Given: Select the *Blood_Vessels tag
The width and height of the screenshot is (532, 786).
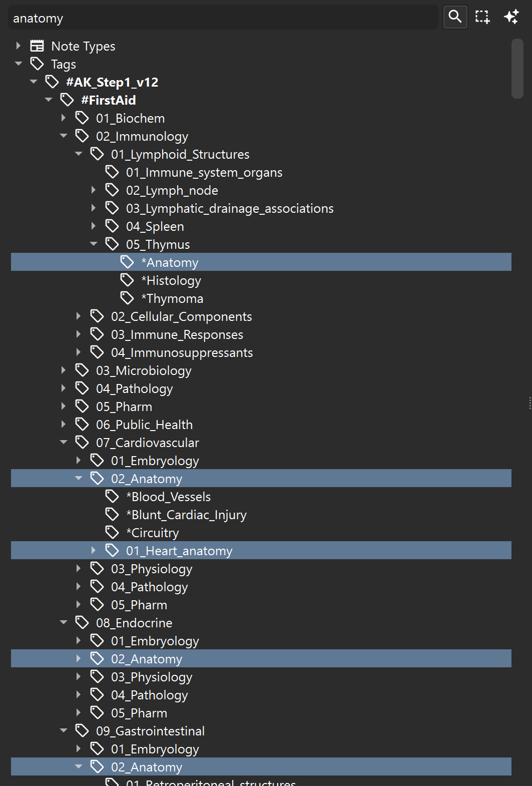Looking at the screenshot, I should (168, 497).
